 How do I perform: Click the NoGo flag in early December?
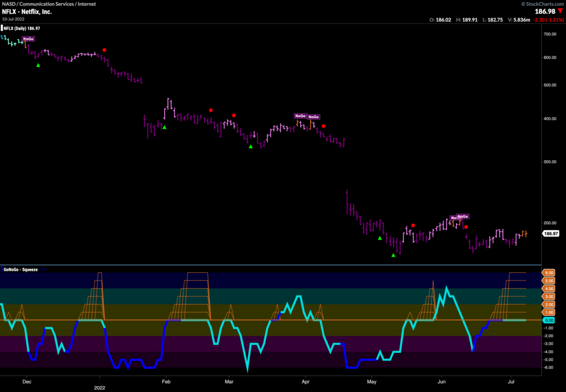click(28, 39)
